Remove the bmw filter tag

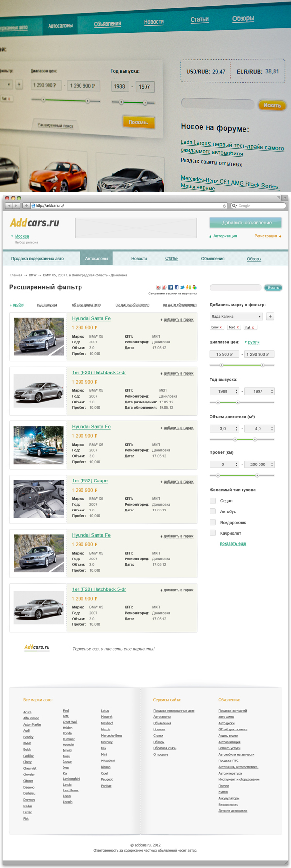click(x=221, y=327)
